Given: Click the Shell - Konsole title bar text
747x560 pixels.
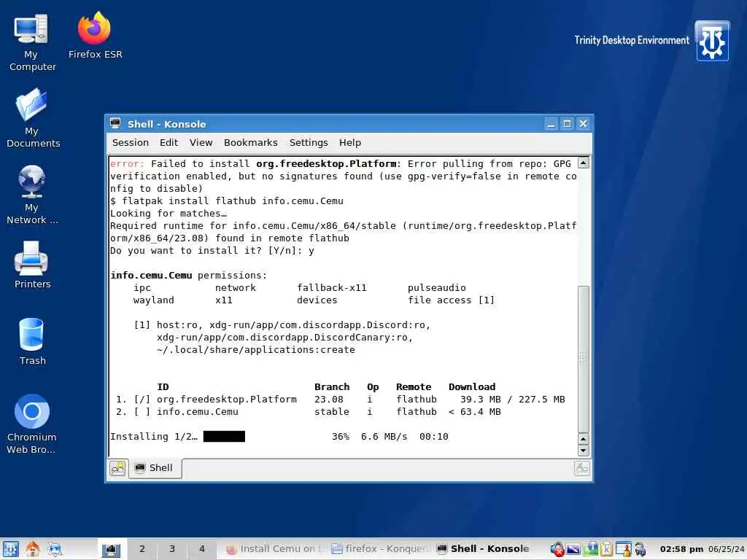Looking at the screenshot, I should pyautogui.click(x=167, y=124).
